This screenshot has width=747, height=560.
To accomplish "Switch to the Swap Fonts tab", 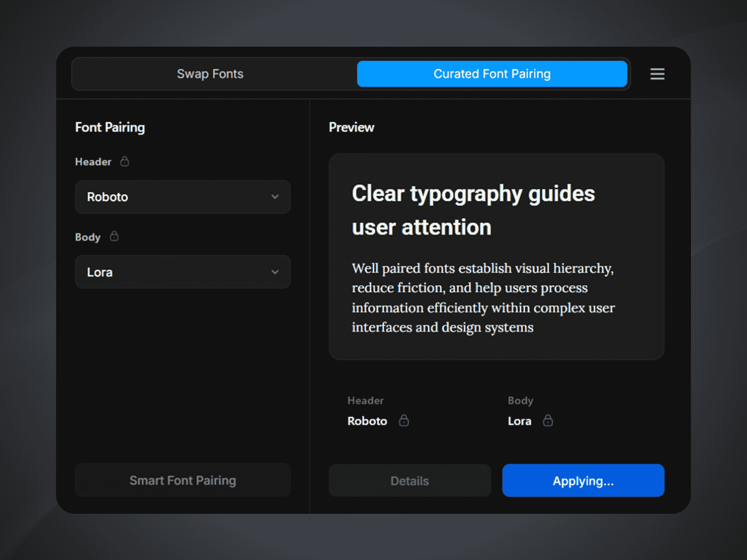I will 210,74.
